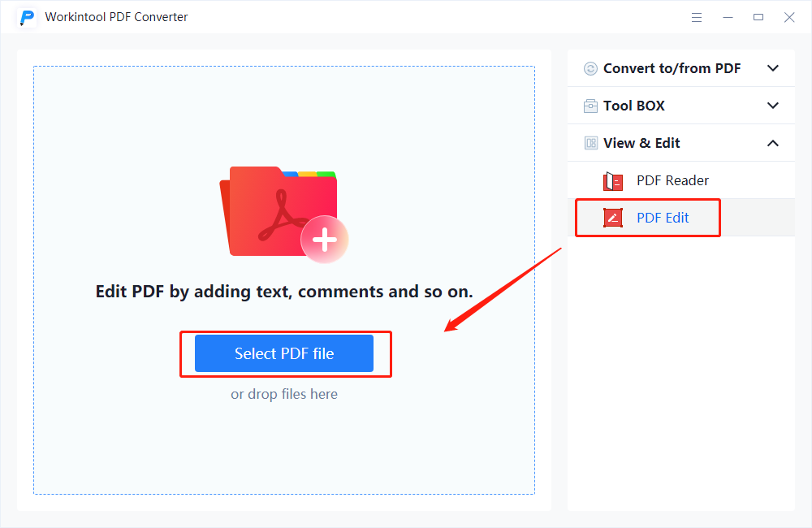Click the Tool BOX section label
This screenshot has width=812, height=528.
click(634, 106)
